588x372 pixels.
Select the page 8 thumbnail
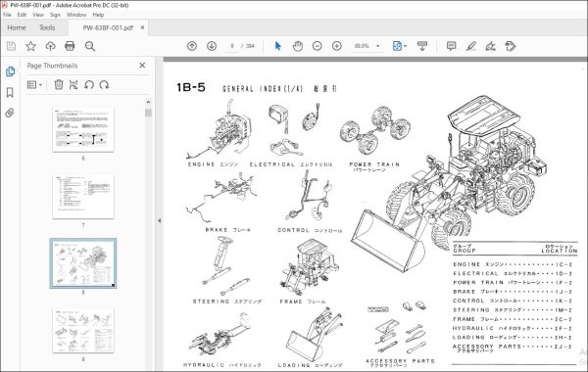83,263
